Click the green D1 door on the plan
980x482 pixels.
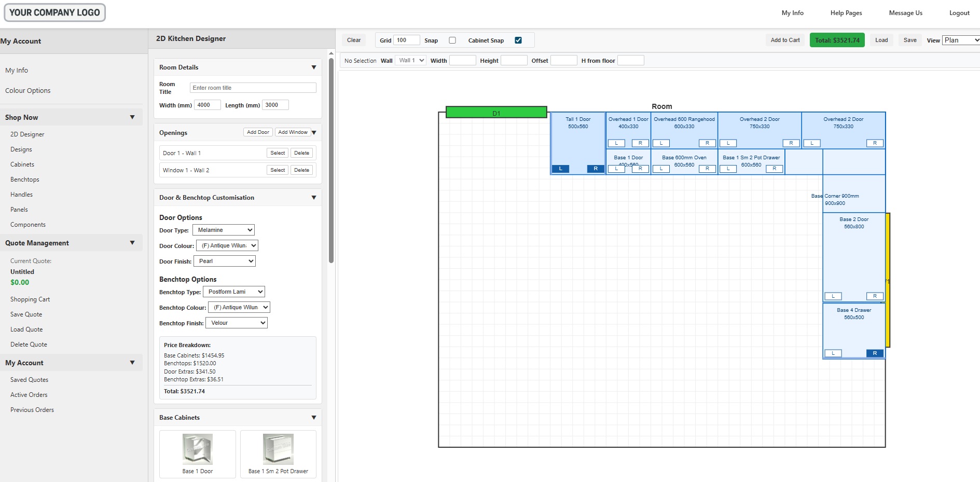click(496, 113)
